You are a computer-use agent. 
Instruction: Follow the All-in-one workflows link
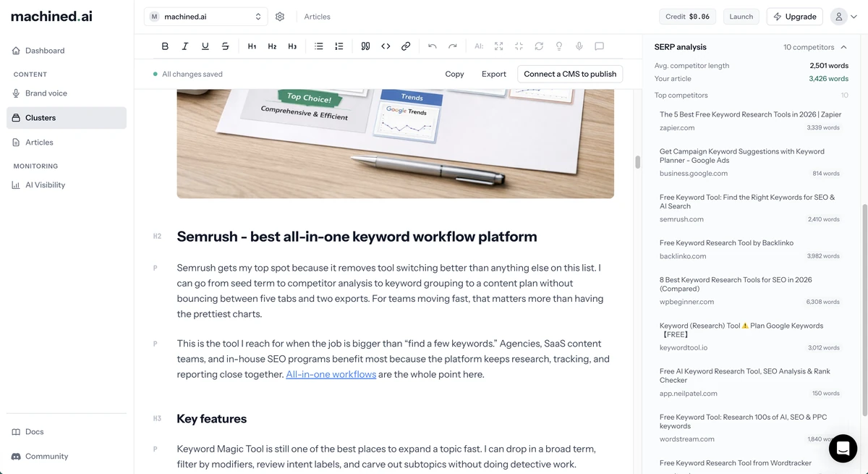pyautogui.click(x=331, y=374)
